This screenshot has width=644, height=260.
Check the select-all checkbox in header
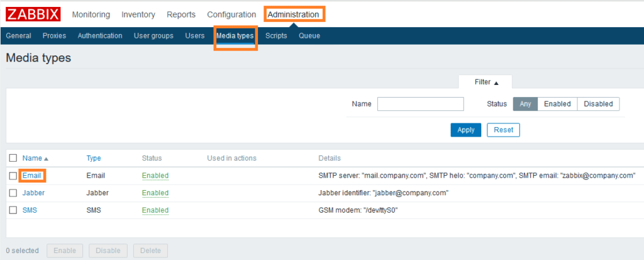tap(13, 159)
